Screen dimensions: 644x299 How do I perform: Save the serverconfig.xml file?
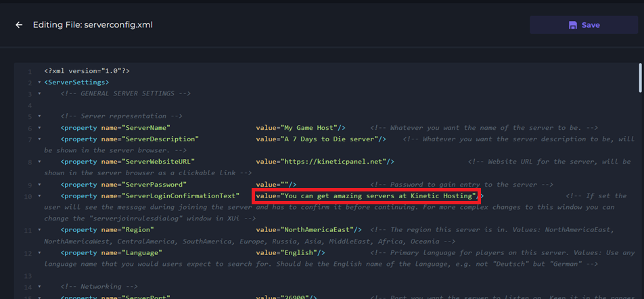tap(584, 25)
